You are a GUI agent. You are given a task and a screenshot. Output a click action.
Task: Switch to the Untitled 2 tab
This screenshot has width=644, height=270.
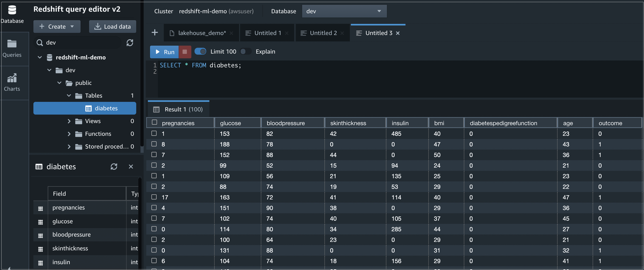[x=323, y=33]
